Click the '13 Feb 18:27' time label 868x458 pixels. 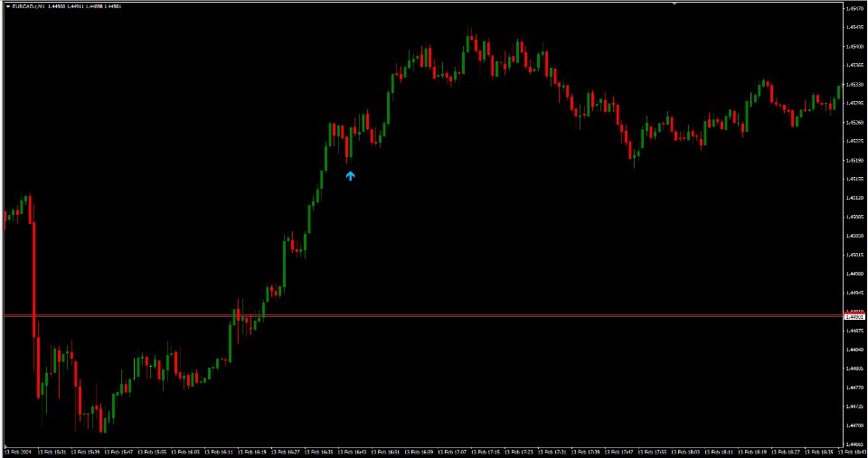[x=786, y=452]
